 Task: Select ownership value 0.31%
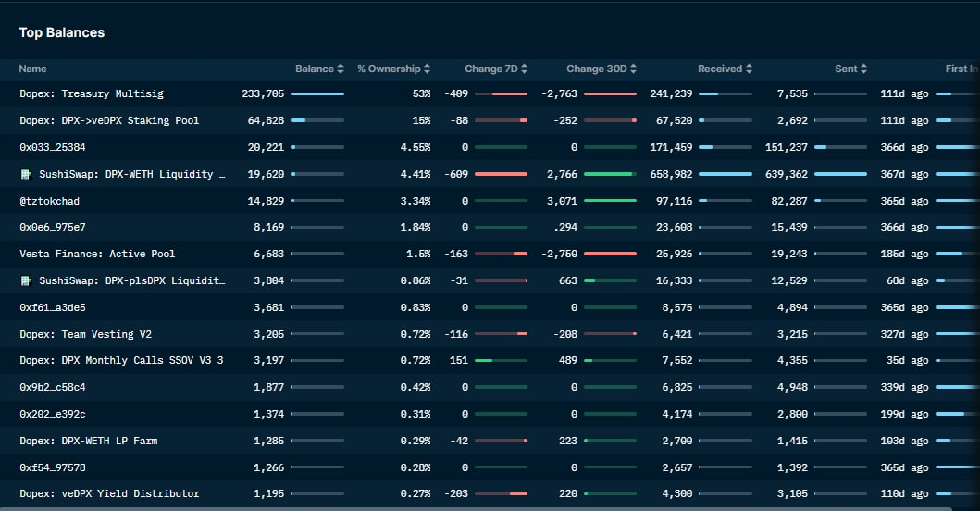415,414
